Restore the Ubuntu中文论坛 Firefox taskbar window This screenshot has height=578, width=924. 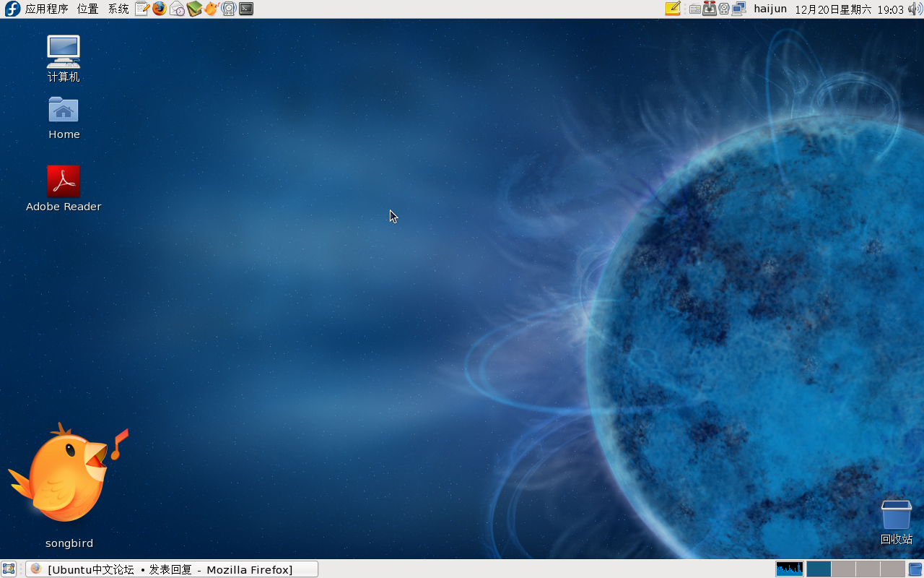click(x=172, y=569)
